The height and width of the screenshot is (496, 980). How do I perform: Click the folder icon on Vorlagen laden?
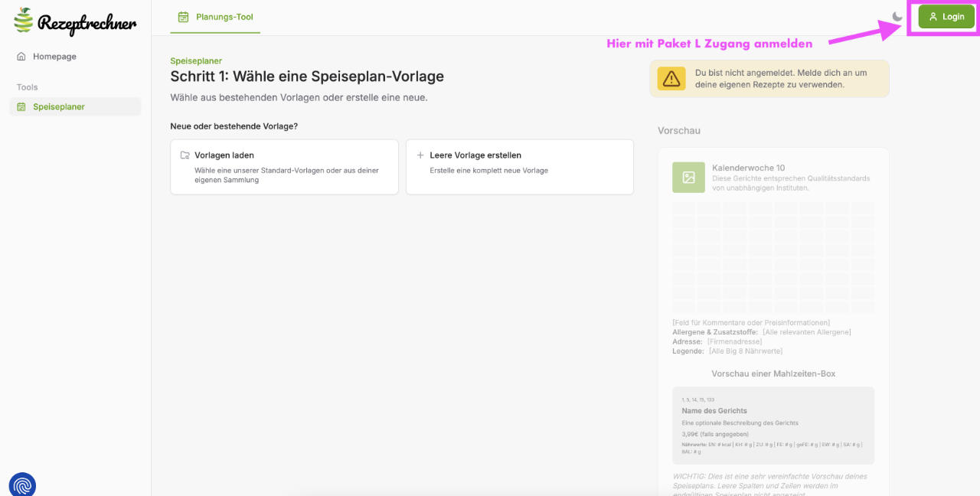185,155
